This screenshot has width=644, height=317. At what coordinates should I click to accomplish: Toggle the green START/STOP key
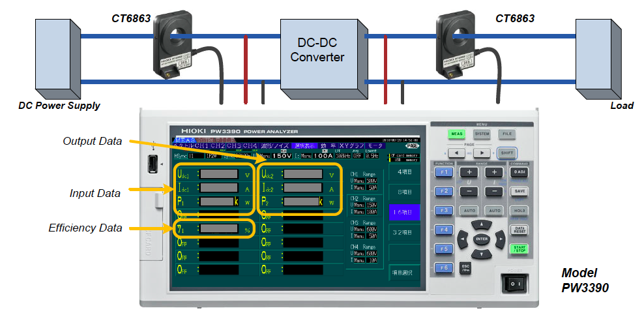click(519, 249)
